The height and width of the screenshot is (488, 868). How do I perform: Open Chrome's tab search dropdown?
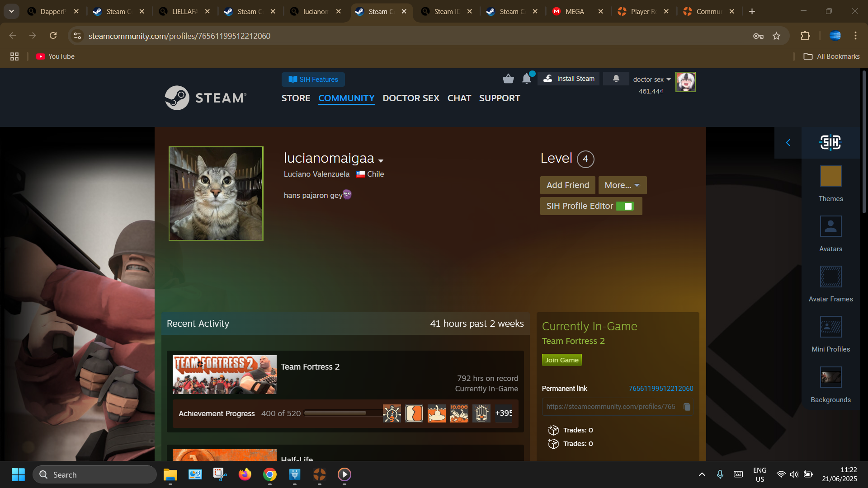tap(11, 11)
